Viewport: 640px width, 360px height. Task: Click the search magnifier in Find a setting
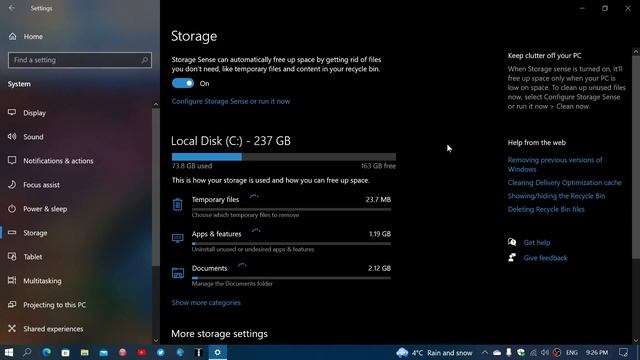pos(144,60)
